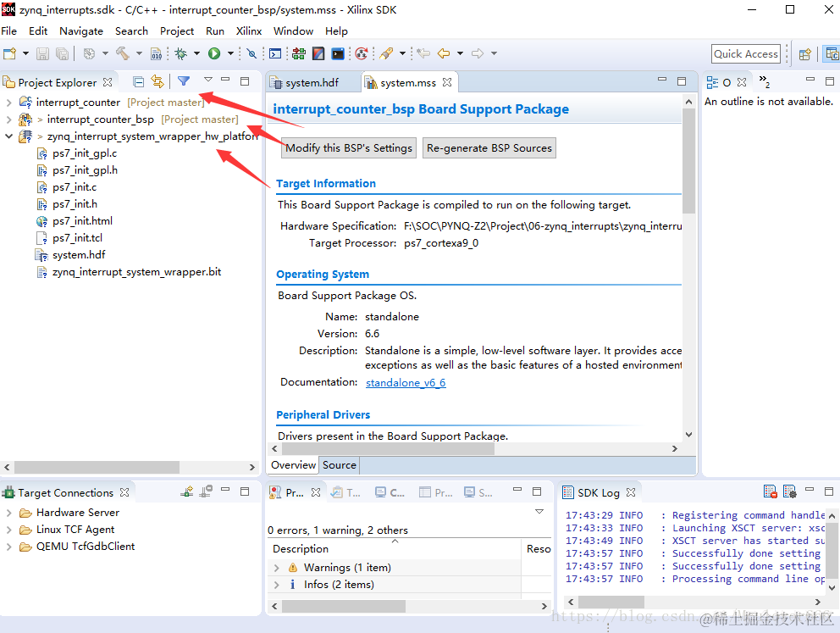Click the Back navigation arrow icon
The image size is (840, 633).
tap(444, 53)
